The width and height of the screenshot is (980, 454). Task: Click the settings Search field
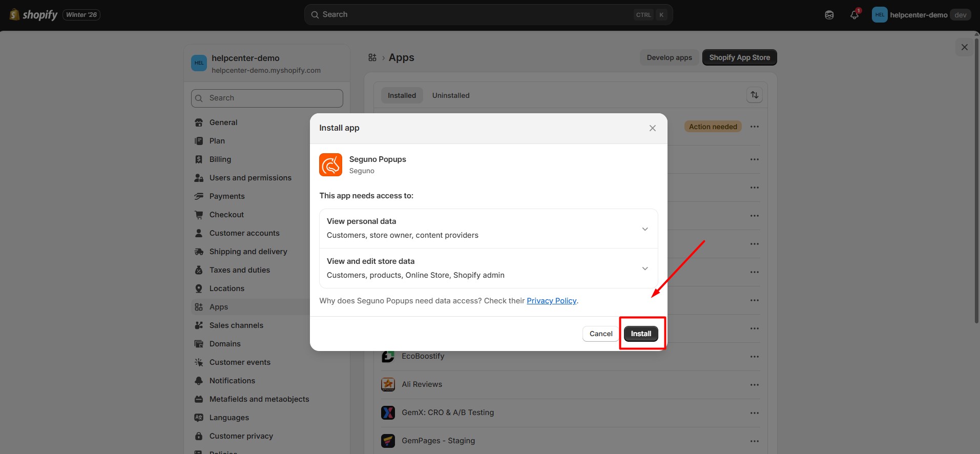[267, 98]
